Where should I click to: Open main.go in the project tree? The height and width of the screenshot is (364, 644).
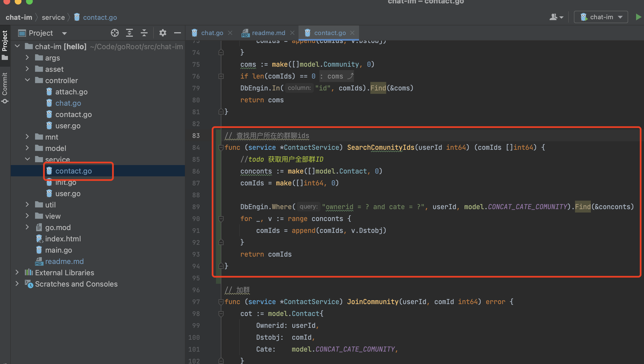[x=59, y=250]
